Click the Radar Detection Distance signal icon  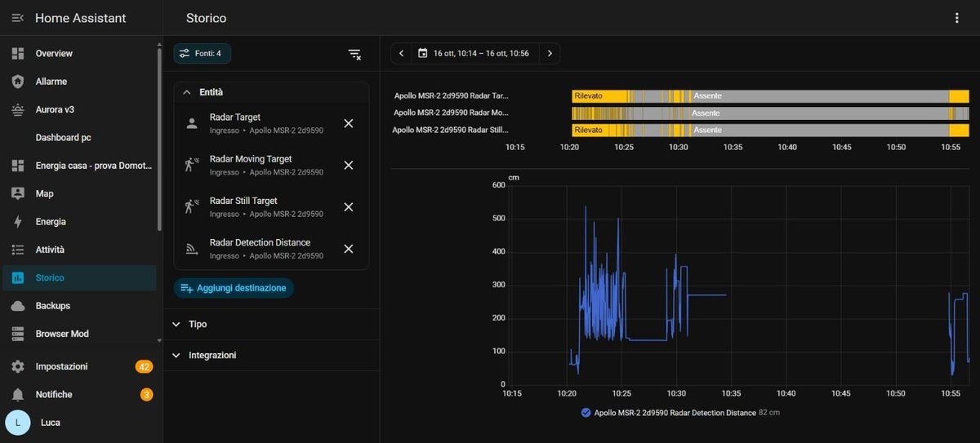(x=192, y=249)
